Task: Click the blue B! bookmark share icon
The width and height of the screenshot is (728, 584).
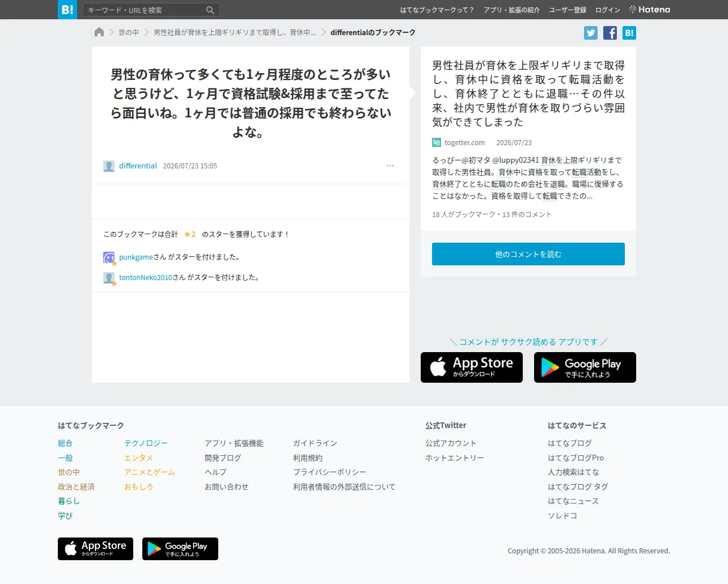Action: tap(629, 33)
